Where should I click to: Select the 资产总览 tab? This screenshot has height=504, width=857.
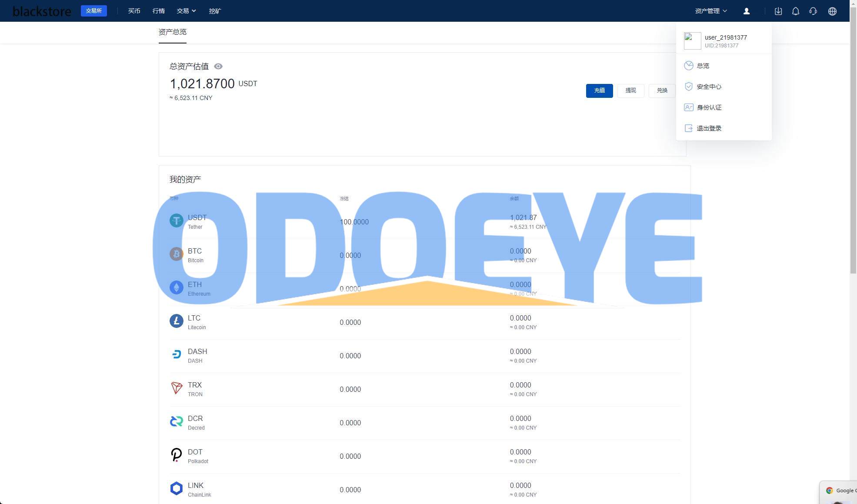pos(173,32)
